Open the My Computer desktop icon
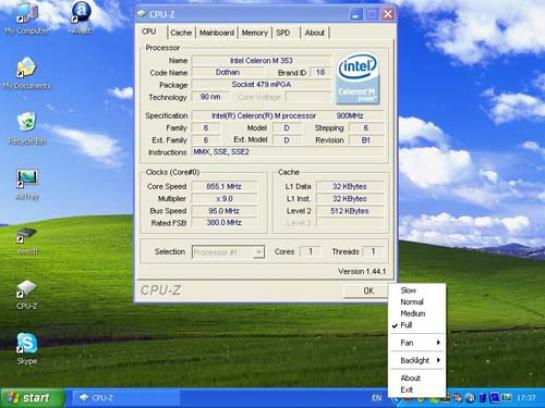The image size is (545, 408). tap(27, 18)
